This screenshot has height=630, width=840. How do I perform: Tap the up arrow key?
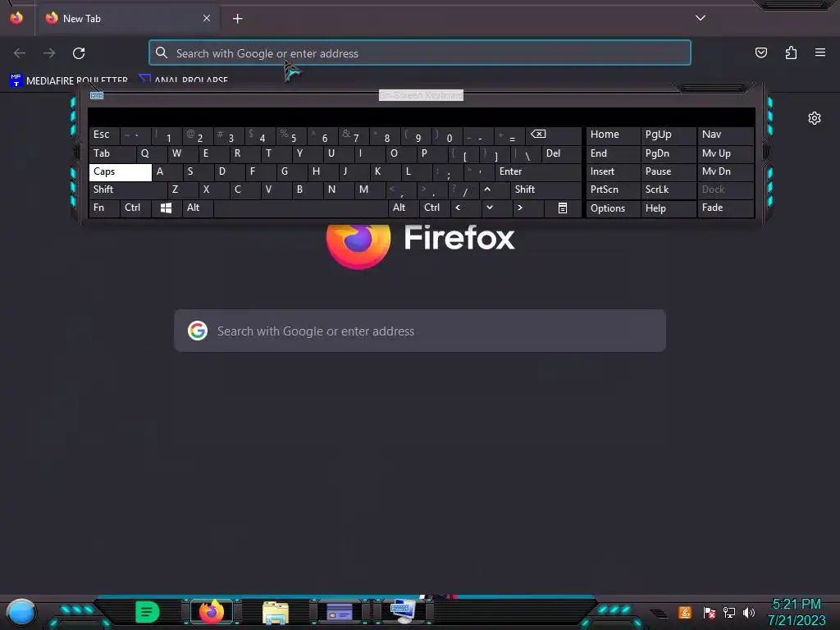point(495,189)
